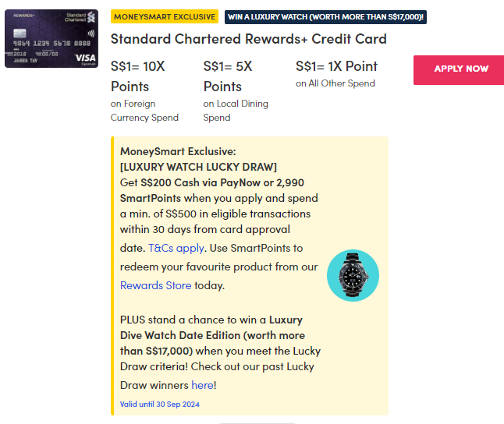Click the Win a Luxury Watch banner badge
This screenshot has width=504, height=424.
point(325,16)
